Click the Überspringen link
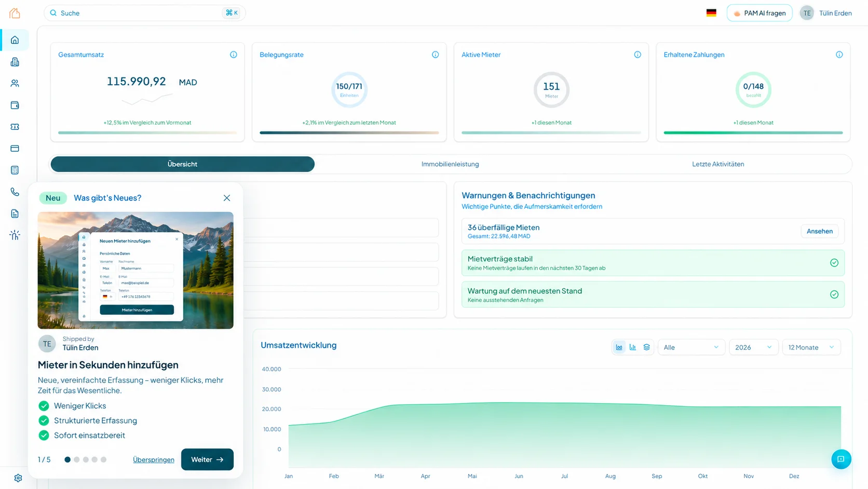This screenshot has width=868, height=489. coord(154,460)
